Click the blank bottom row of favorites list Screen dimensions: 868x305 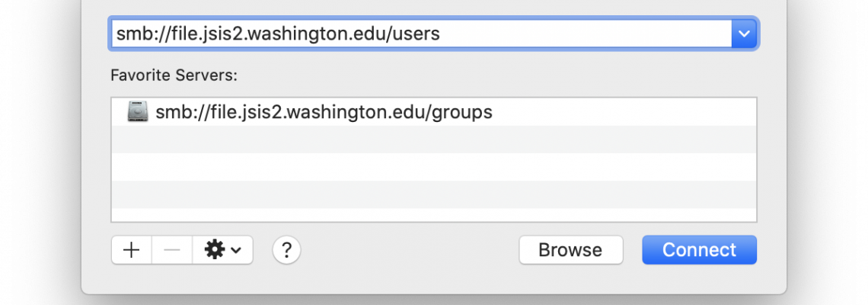point(434,215)
